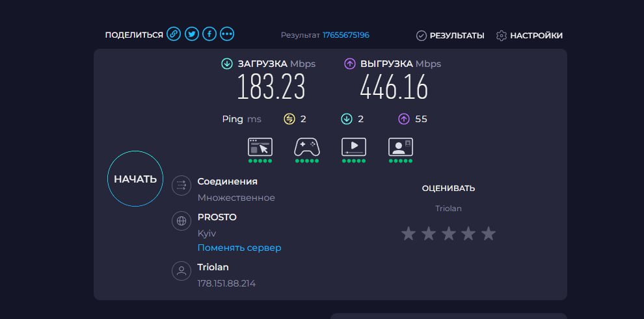Viewport: 644px width, 319px height.
Task: Click Поменять сервер link
Action: [x=239, y=248]
